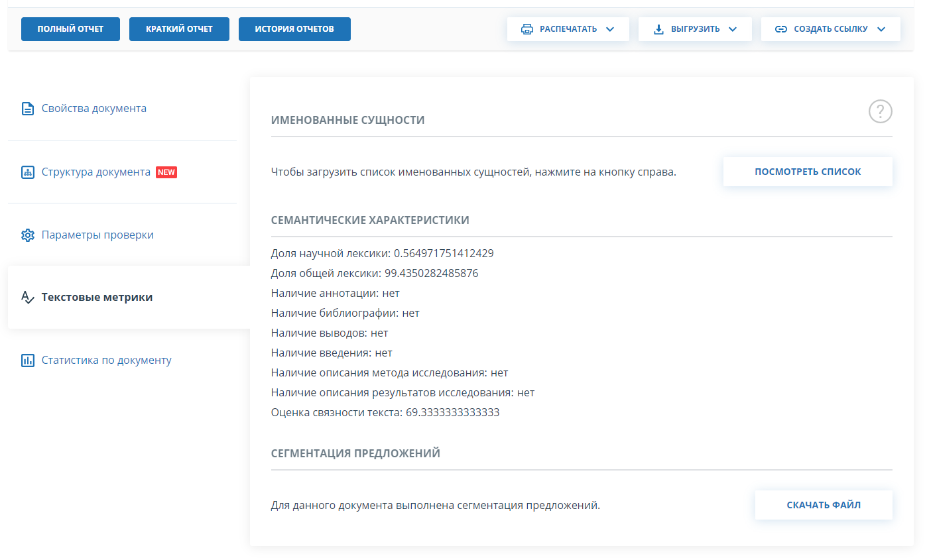Click the check parameters gear icon
The image size is (929, 560).
28,235
